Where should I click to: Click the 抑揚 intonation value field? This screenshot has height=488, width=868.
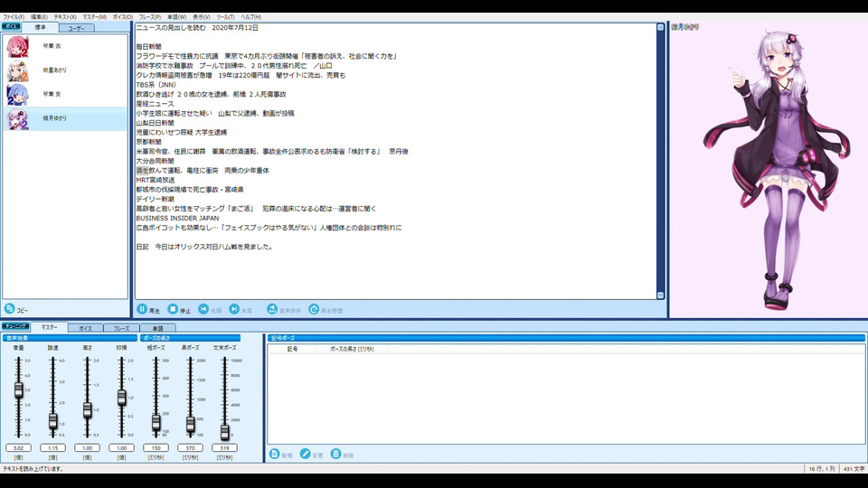coord(122,447)
